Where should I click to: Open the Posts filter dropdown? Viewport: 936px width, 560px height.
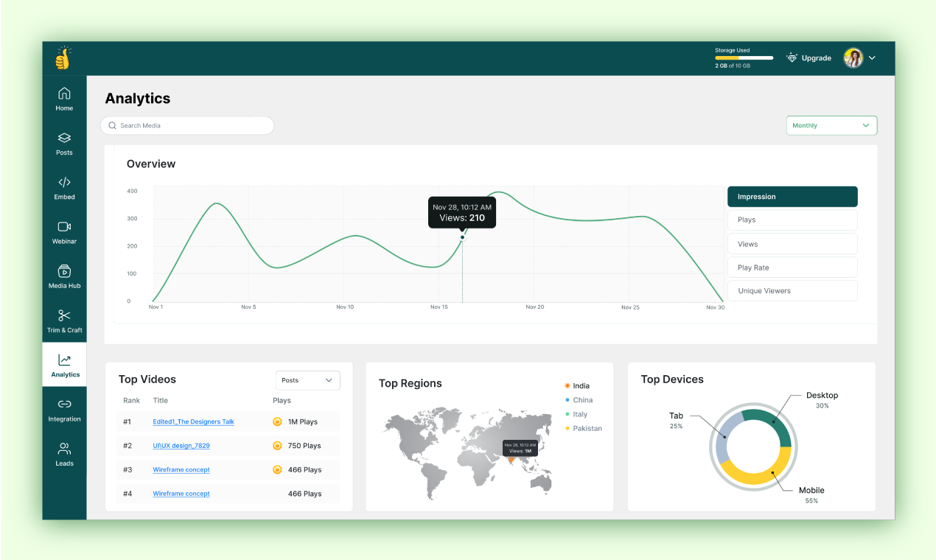[x=307, y=380]
